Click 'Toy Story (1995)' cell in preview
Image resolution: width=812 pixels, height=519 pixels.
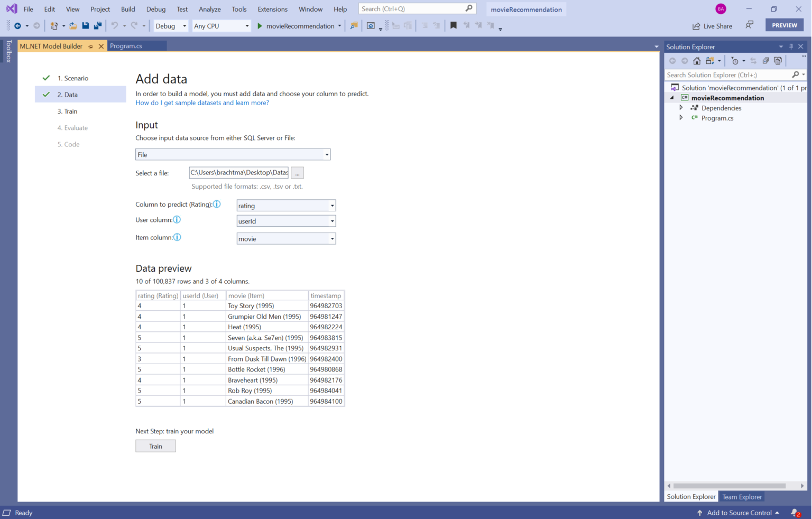[251, 305]
